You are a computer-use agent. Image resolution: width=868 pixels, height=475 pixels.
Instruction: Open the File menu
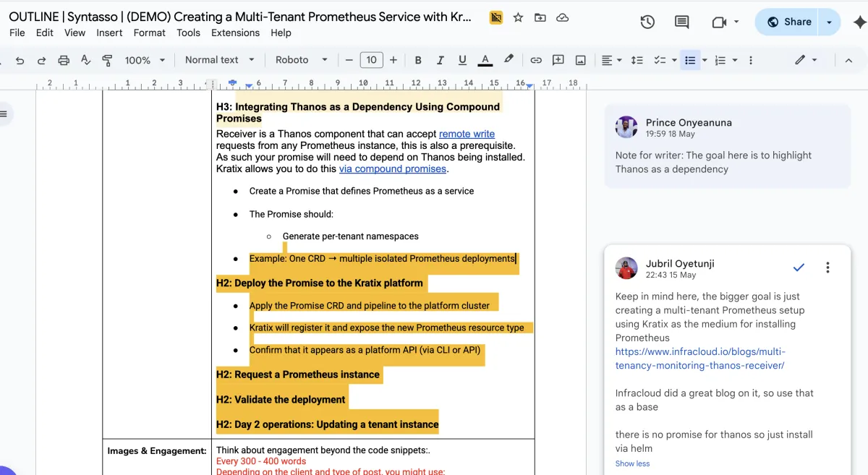(x=17, y=33)
